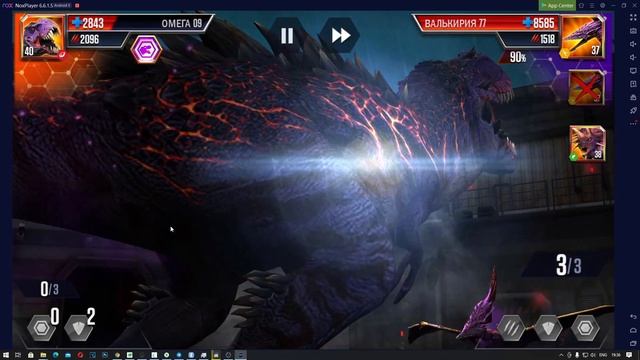
Task: Open the NoxPlayer rocket cleanup tool
Action: [633, 110]
